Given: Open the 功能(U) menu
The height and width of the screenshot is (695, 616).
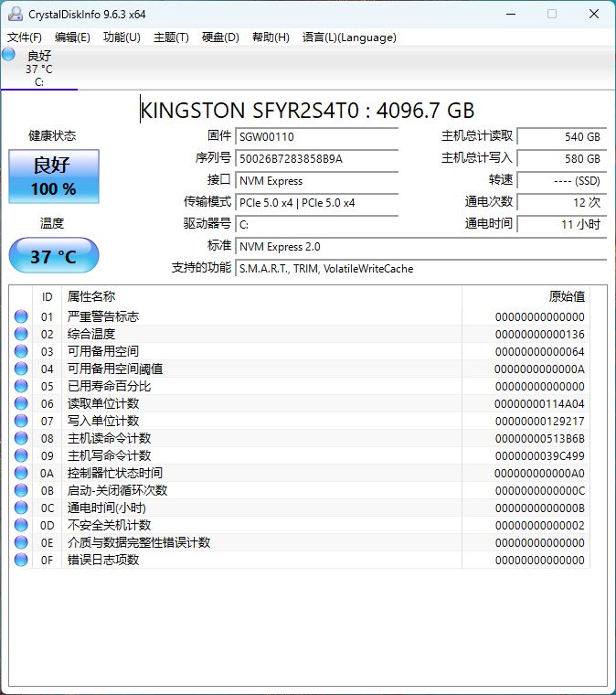Looking at the screenshot, I should [122, 37].
